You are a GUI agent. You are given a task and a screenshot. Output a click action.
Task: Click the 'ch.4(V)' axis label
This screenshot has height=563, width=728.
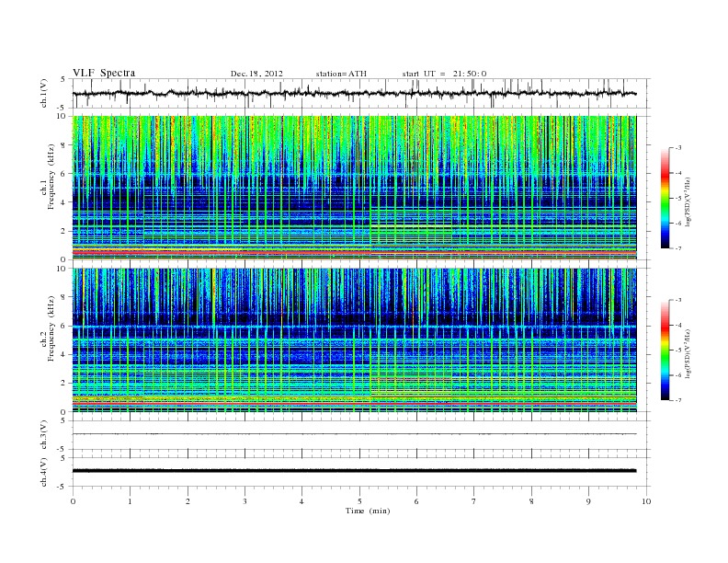[x=43, y=472]
